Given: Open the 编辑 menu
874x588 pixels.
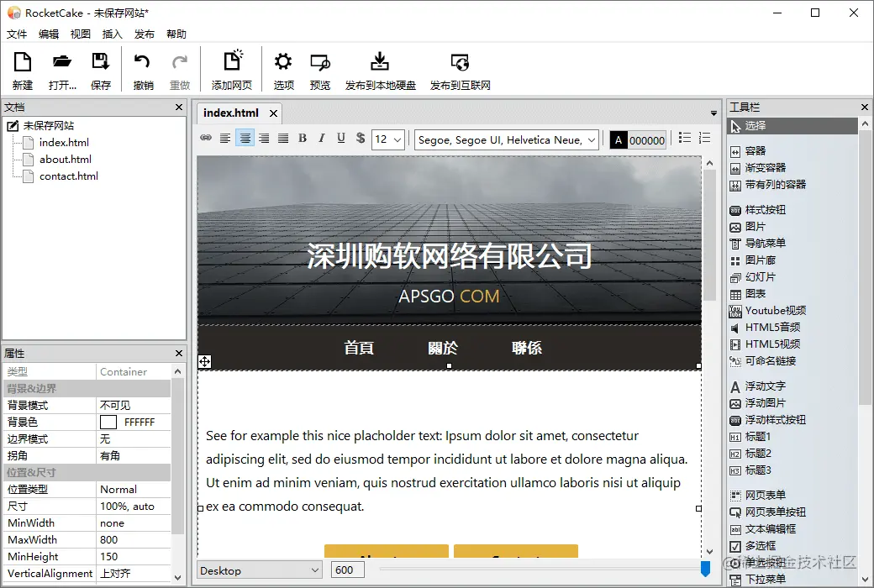Looking at the screenshot, I should click(x=49, y=34).
